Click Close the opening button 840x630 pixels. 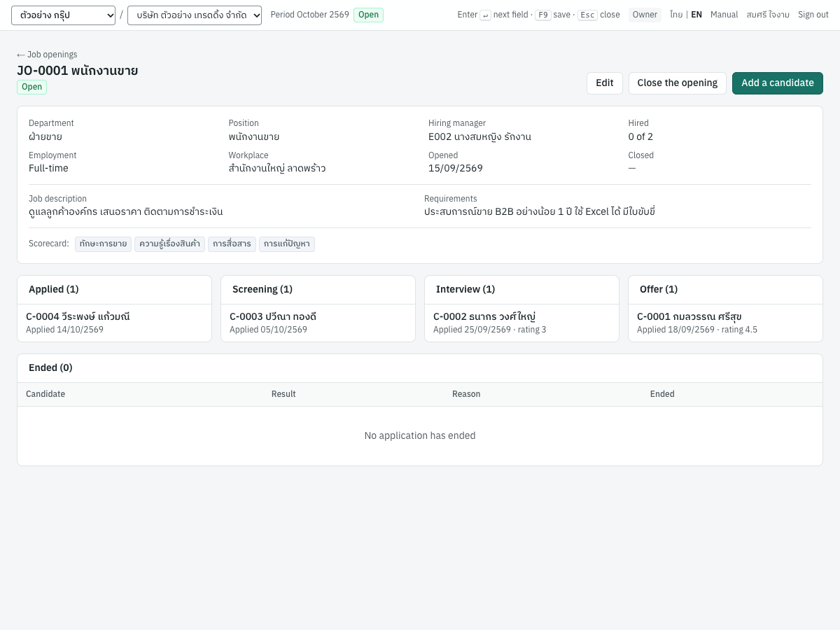(678, 83)
